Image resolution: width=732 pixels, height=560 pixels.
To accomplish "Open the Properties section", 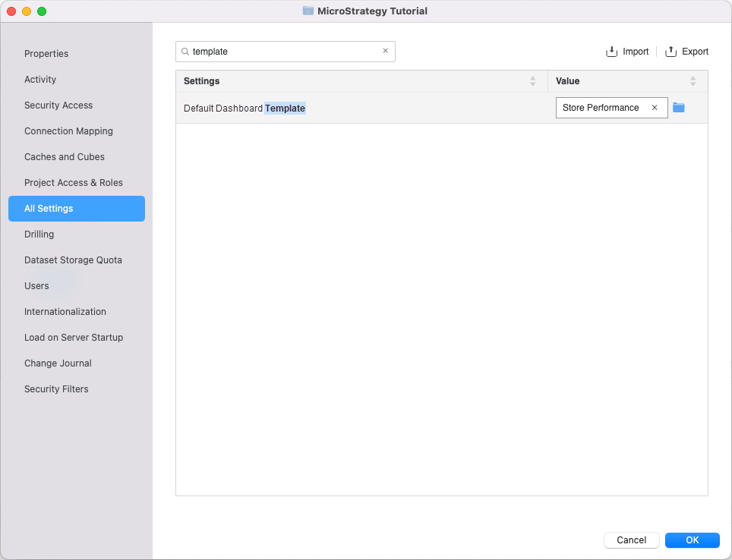I will (46, 54).
